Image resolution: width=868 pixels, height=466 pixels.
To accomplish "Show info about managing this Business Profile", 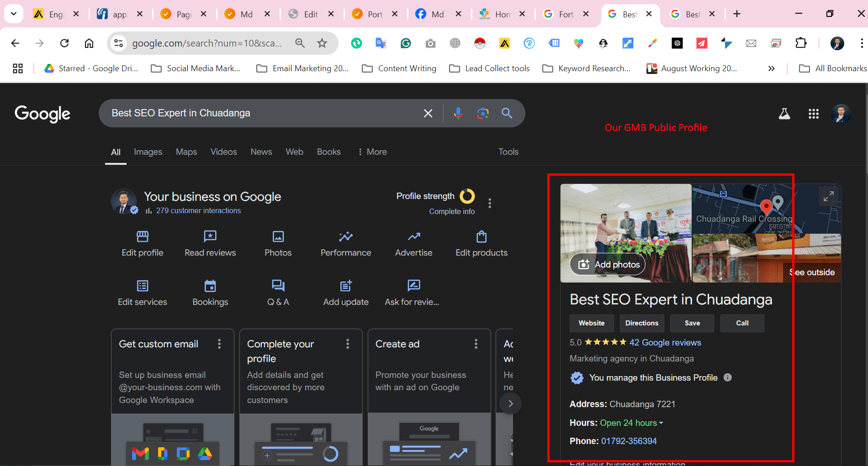I will tap(728, 377).
